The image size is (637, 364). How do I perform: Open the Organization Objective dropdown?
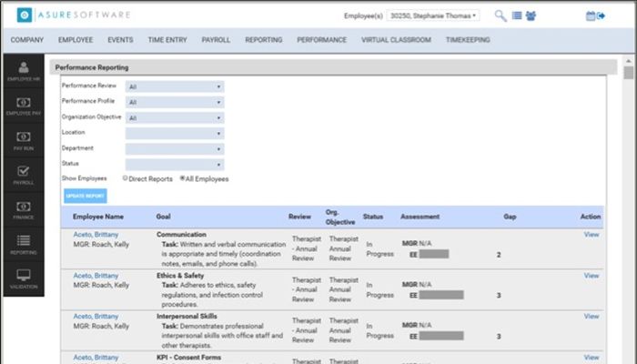[x=175, y=117]
